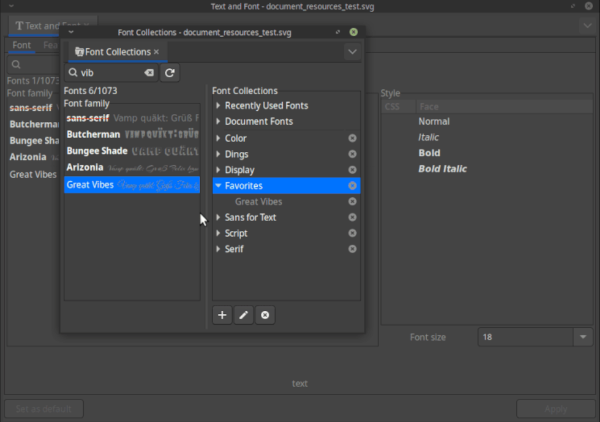Close the Font Collections tab
This screenshot has height=422, width=600.
pyautogui.click(x=156, y=51)
